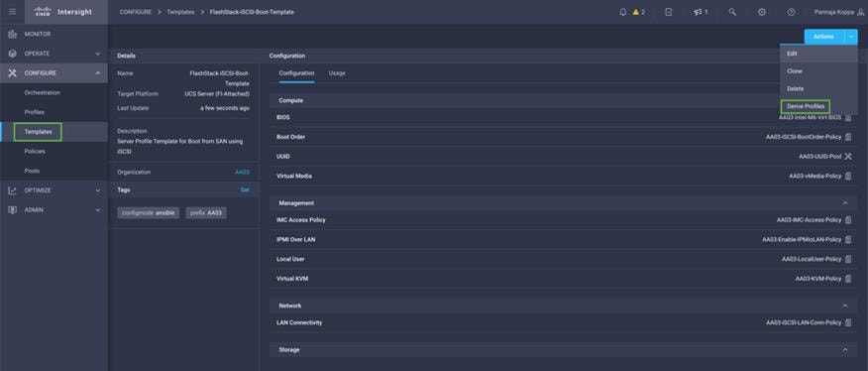
Task: Select Derive Profiles from the Actions menu
Action: (806, 106)
